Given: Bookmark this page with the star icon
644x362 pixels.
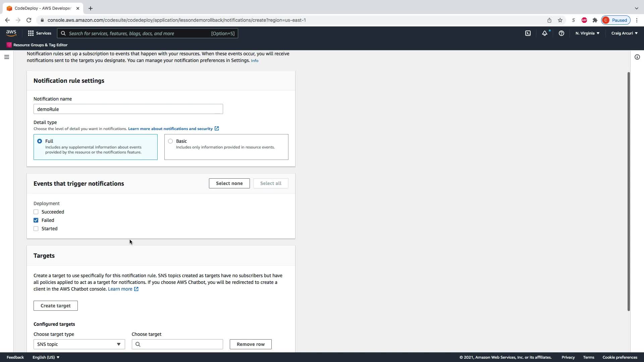Looking at the screenshot, I should (560, 20).
